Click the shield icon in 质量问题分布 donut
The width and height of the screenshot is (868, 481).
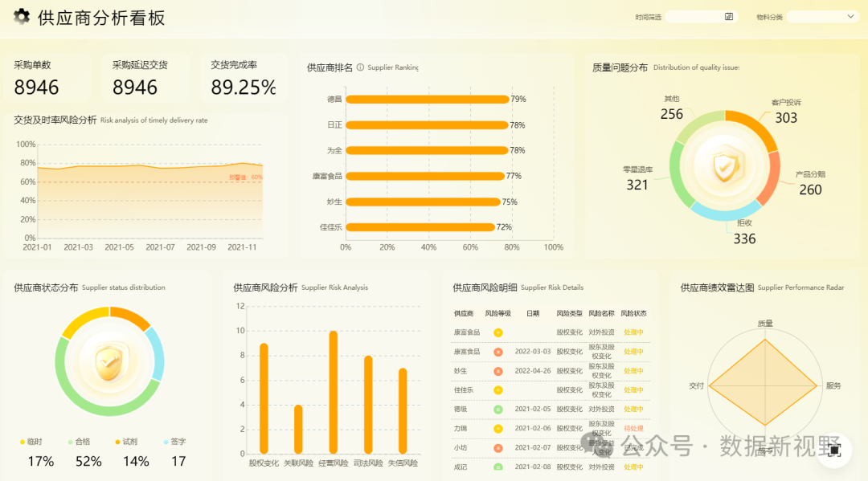[x=724, y=165]
